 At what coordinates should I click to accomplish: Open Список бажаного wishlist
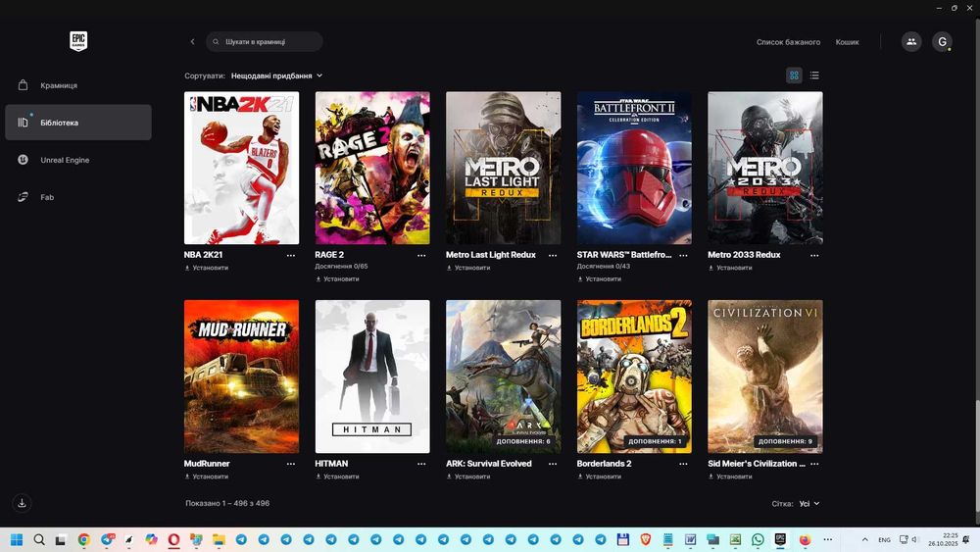coord(788,42)
